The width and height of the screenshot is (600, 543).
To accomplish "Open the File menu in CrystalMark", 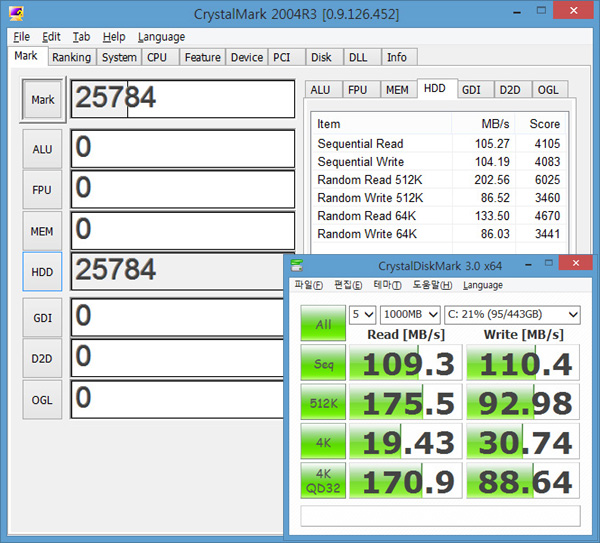I will click(21, 37).
